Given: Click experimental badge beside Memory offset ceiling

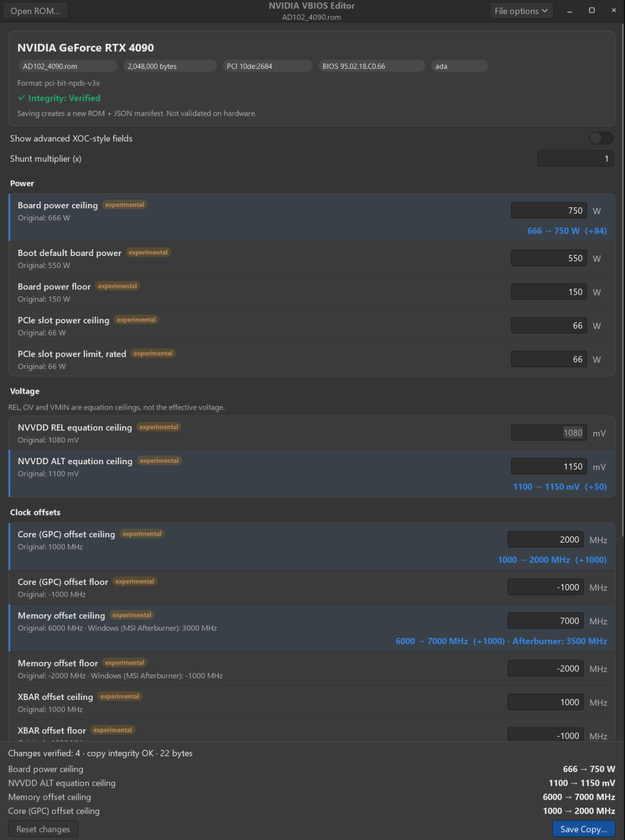Looking at the screenshot, I should coord(132,615).
